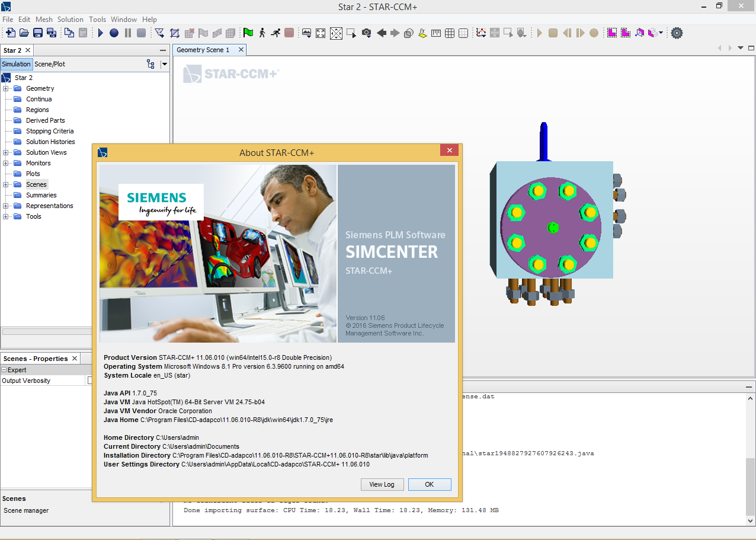756x540 pixels.
Task: Go to previous view with left arrow
Action: (382, 33)
